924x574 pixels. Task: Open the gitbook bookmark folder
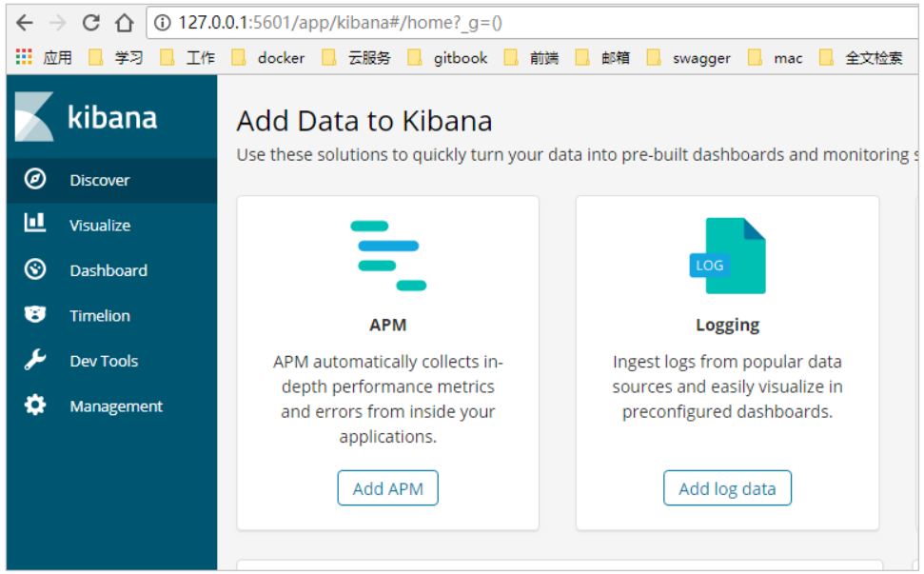(448, 57)
